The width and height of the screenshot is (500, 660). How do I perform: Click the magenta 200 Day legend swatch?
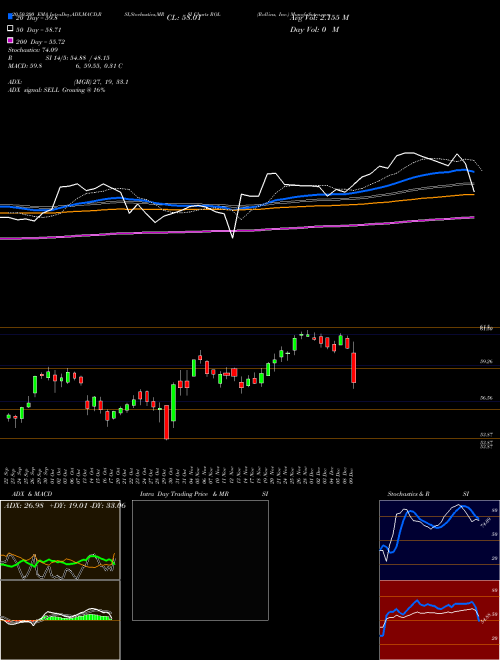[11, 40]
